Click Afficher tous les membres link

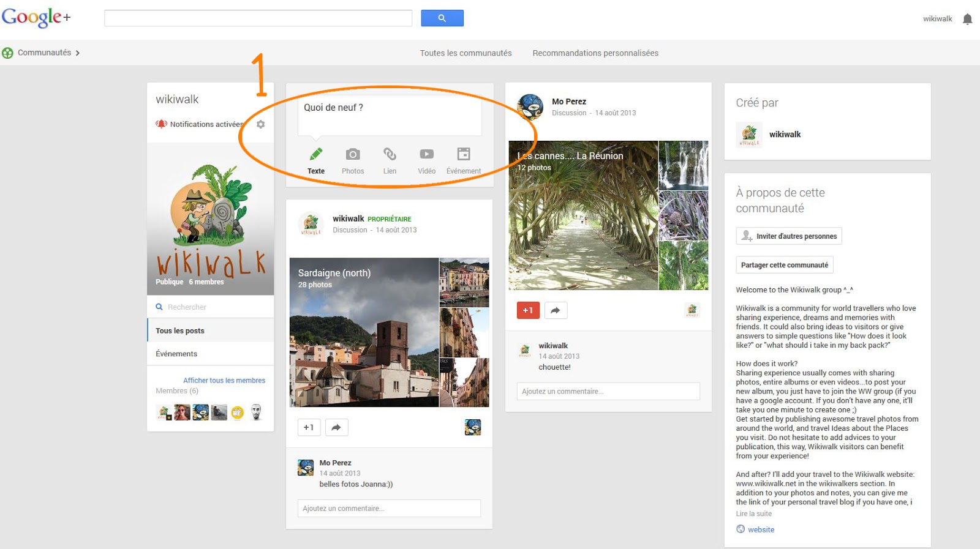coord(224,381)
